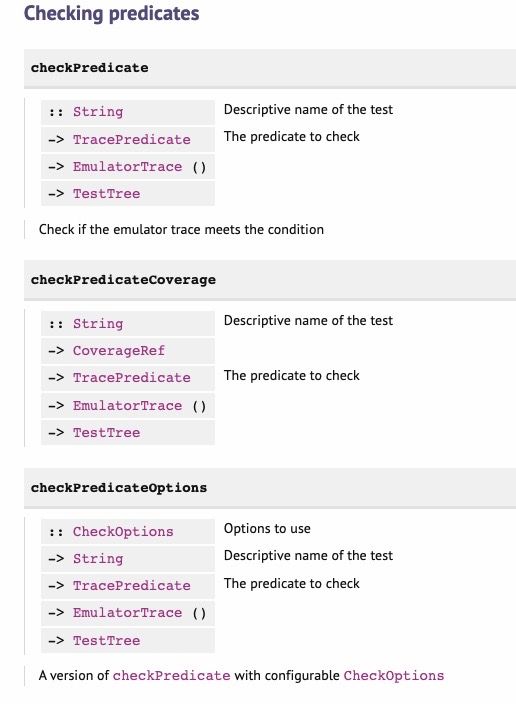Screen dimensions: 516x704
Task: Open the CoverageRef type link
Action: coord(119,351)
